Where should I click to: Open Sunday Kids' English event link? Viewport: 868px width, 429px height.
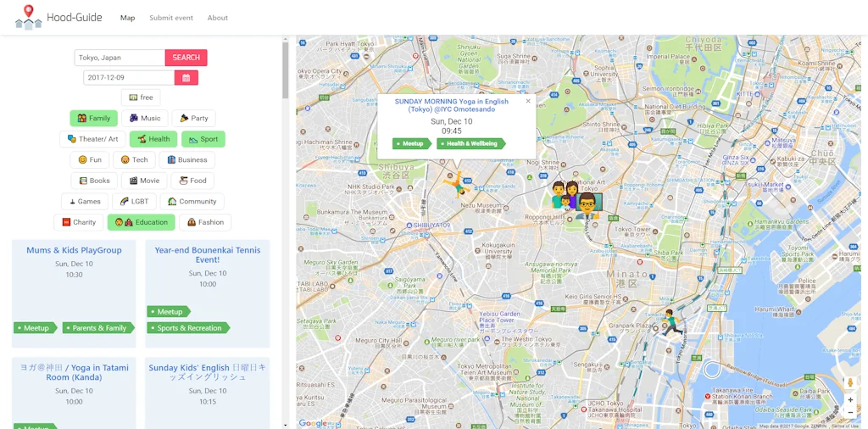click(208, 372)
